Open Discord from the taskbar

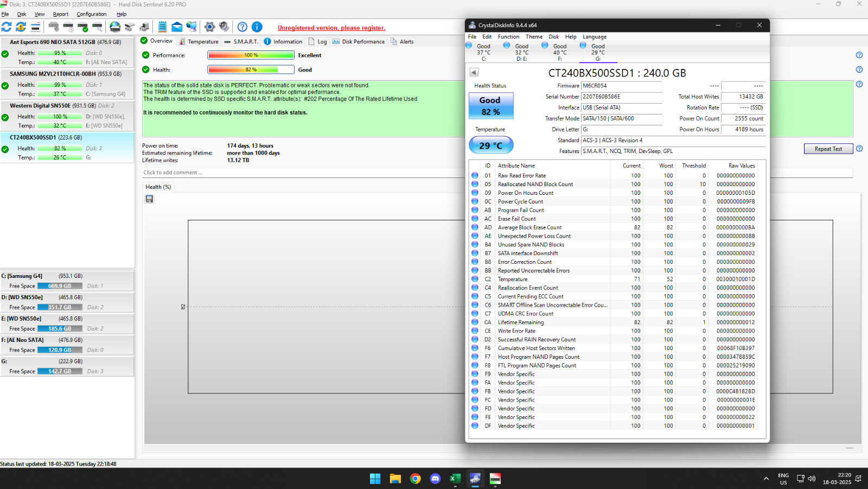[435, 478]
